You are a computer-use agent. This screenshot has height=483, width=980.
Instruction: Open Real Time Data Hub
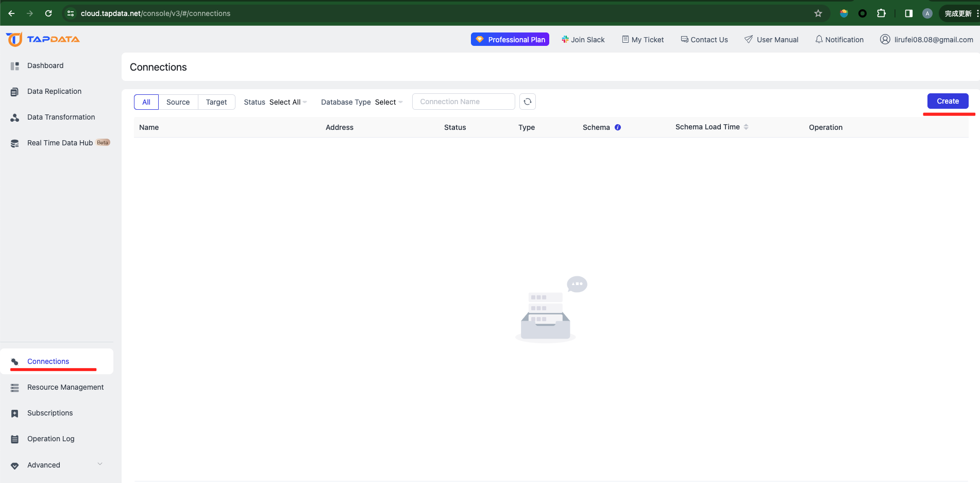[60, 143]
